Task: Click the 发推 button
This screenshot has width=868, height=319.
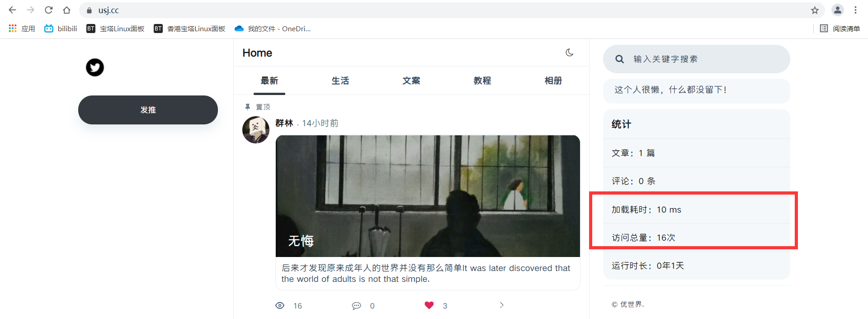Action: (148, 110)
